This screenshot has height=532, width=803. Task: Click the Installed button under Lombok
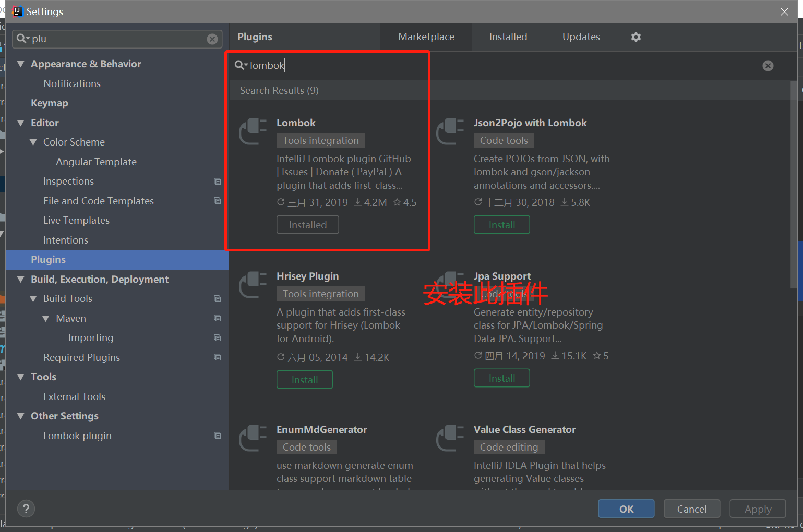308,225
